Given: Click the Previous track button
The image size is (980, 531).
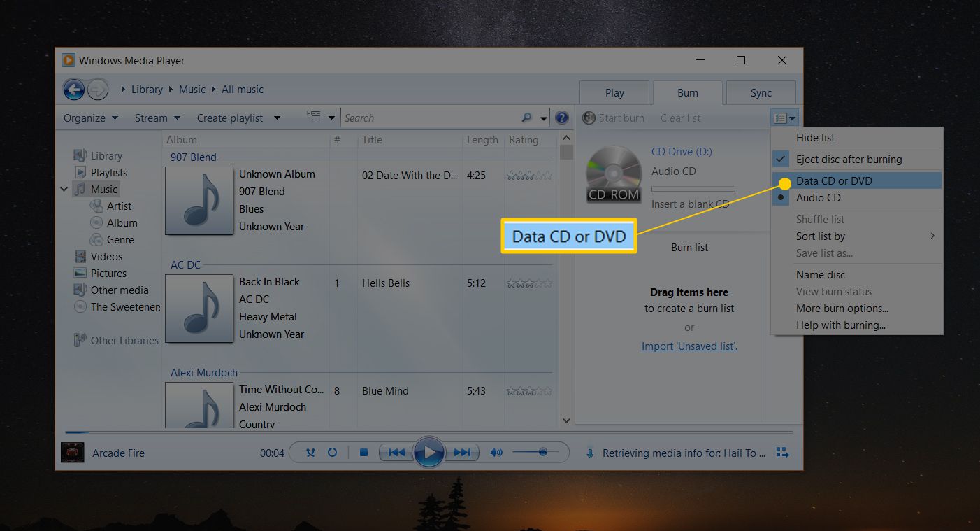Looking at the screenshot, I should 396,453.
